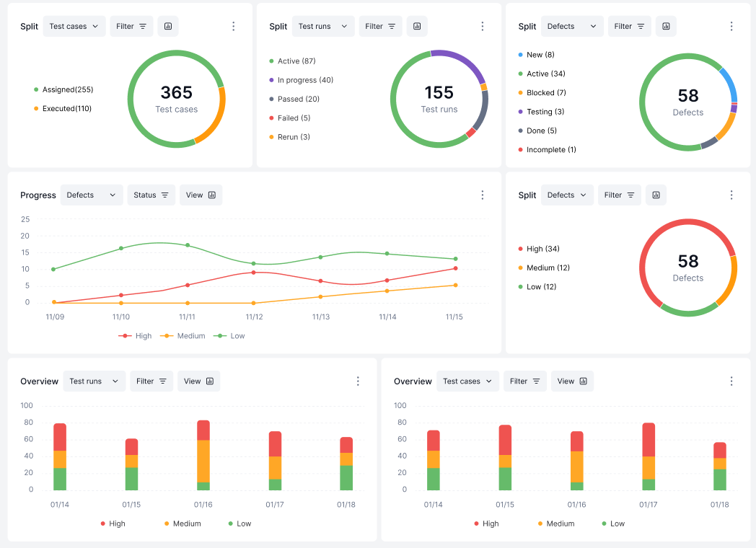Open three-dot menu on Test cases overview
The height and width of the screenshot is (548, 756).
click(x=731, y=381)
